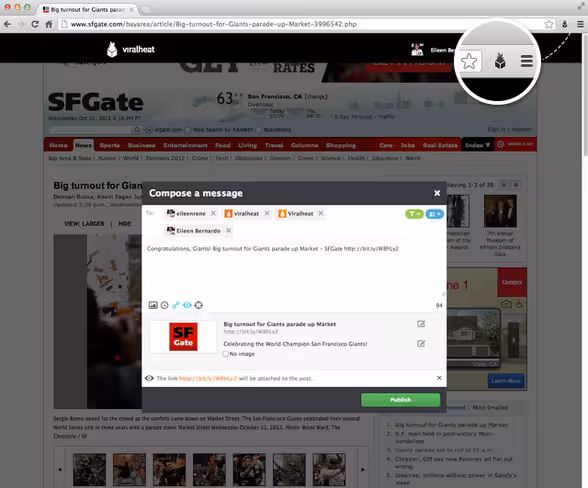Viewport: 588px width, 488px height.
Task: Open the Elections 2012 sub-navigation link
Action: [165, 158]
